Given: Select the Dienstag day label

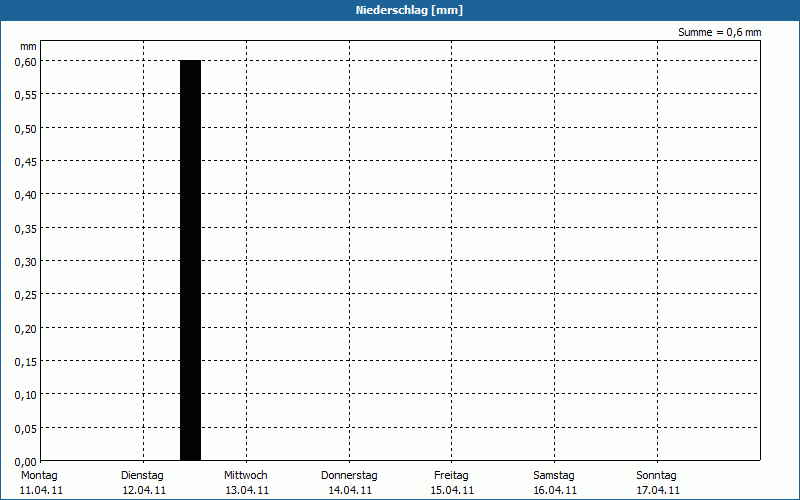Looking at the screenshot, I should point(143,475).
